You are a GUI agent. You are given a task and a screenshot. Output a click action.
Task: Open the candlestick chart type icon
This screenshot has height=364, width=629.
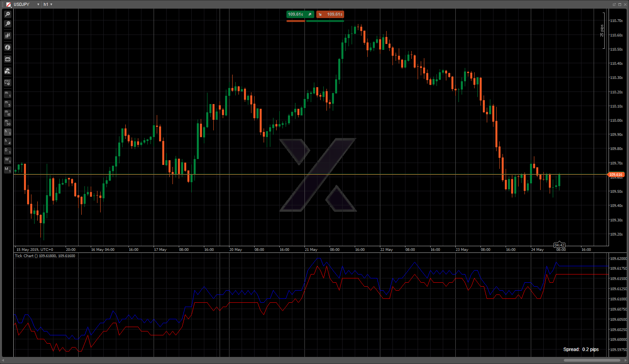(7, 36)
